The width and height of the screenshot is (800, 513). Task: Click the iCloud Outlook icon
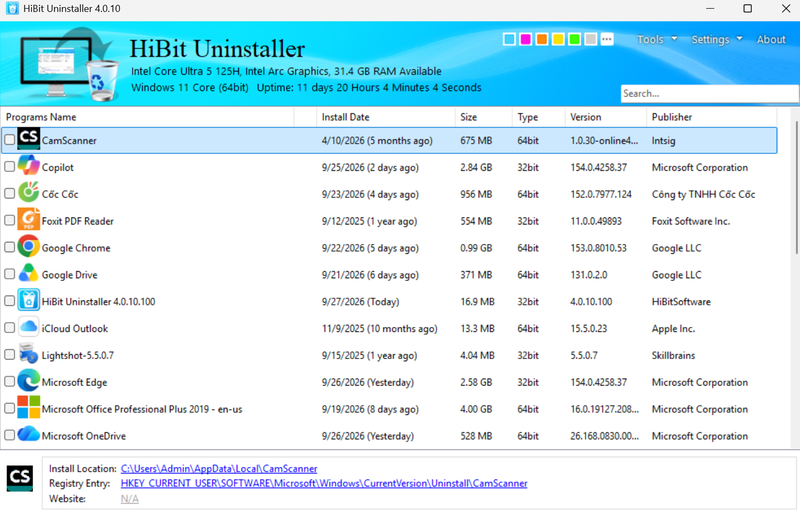pos(29,327)
